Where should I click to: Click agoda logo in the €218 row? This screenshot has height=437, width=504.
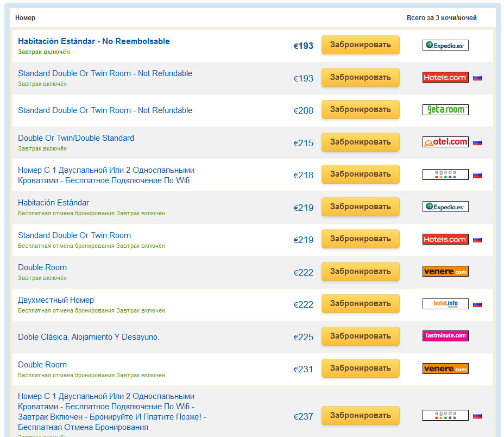coord(445,174)
